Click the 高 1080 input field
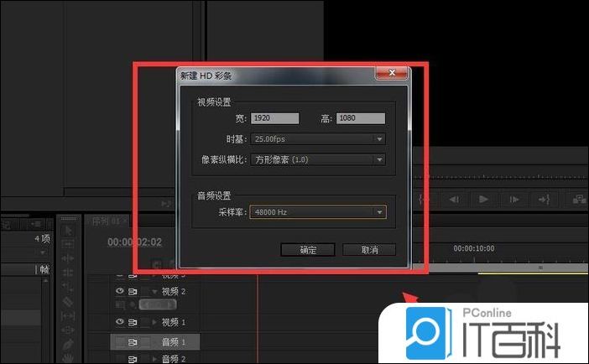This screenshot has height=364, width=589. (x=361, y=118)
